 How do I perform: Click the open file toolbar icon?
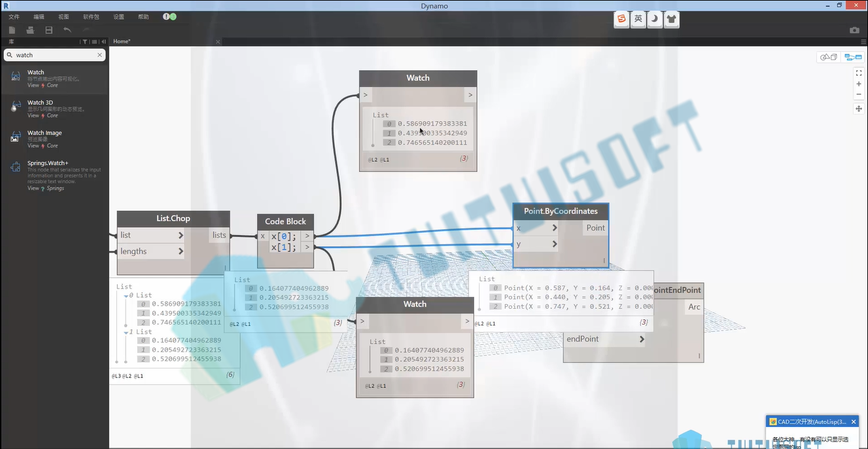point(30,30)
